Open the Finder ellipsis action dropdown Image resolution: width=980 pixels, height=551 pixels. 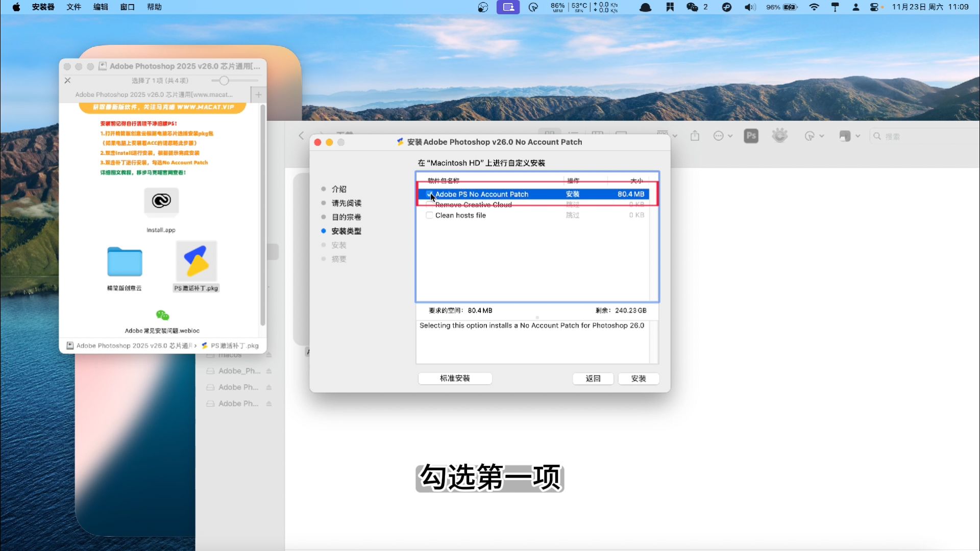(x=723, y=136)
